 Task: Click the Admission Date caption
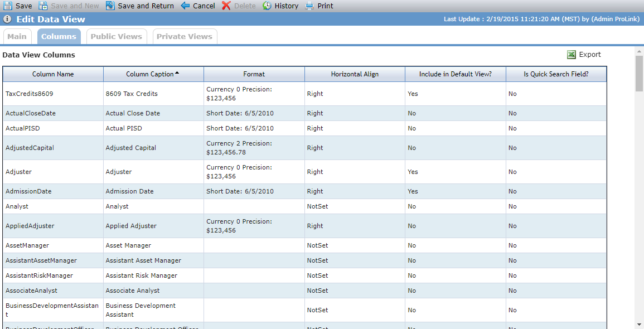tap(129, 191)
